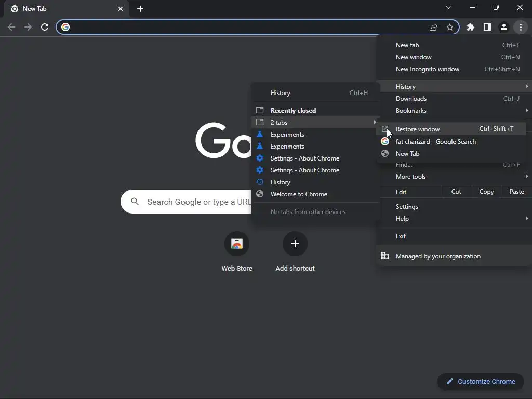Click History entry with clock icon
Image resolution: width=532 pixels, height=399 pixels.
[x=315, y=182]
